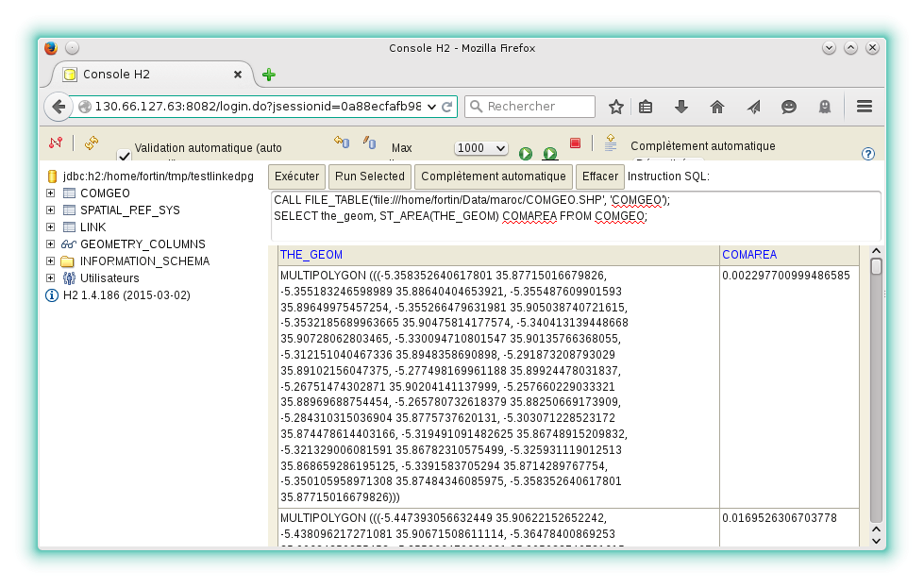Open the Firefox hamburger menu

pyautogui.click(x=865, y=107)
